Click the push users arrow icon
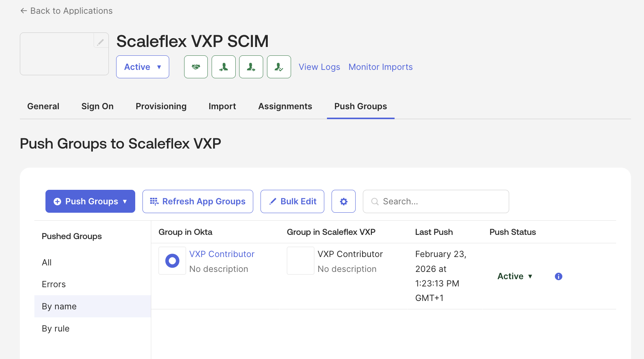Viewport: 644px width, 359px height. (x=251, y=67)
